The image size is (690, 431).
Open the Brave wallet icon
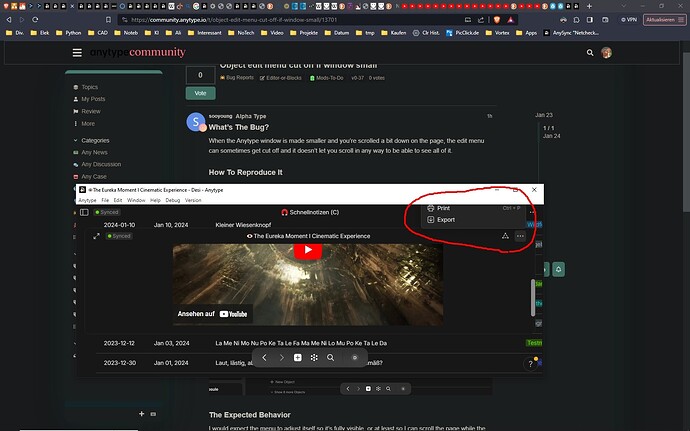tap(606, 20)
